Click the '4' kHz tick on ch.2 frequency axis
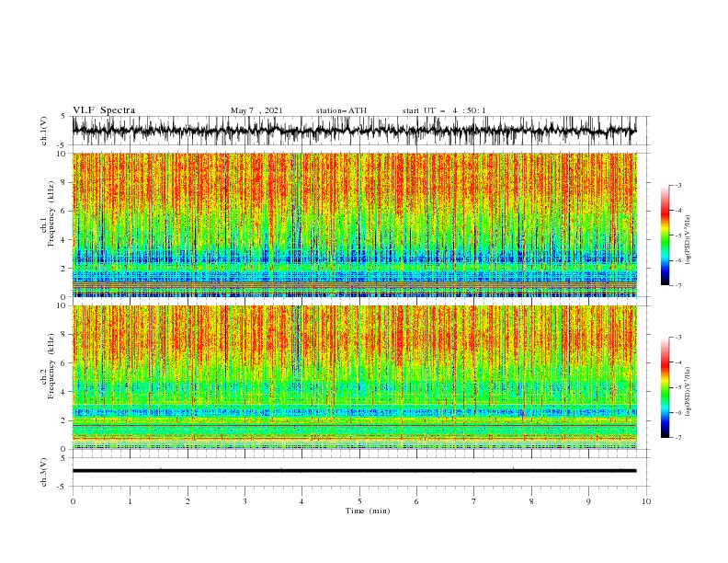This screenshot has width=728, height=563. pyautogui.click(x=64, y=392)
